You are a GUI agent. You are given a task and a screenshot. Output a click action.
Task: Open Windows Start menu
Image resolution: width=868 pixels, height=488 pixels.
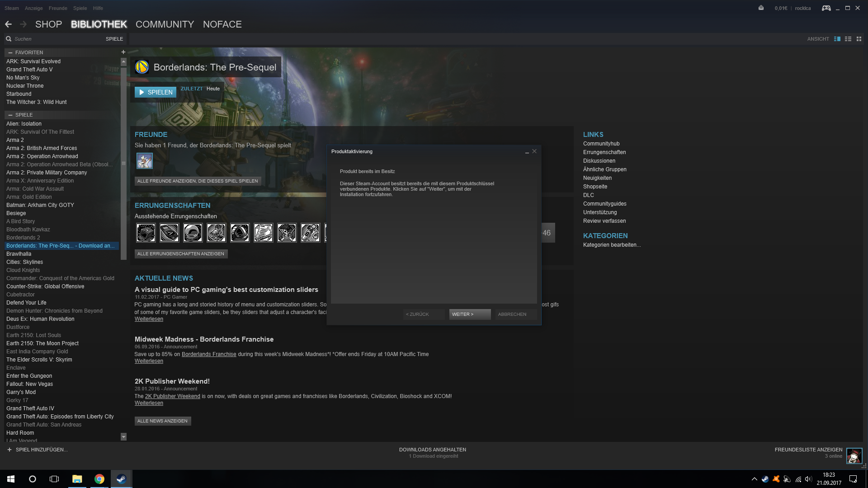11,479
